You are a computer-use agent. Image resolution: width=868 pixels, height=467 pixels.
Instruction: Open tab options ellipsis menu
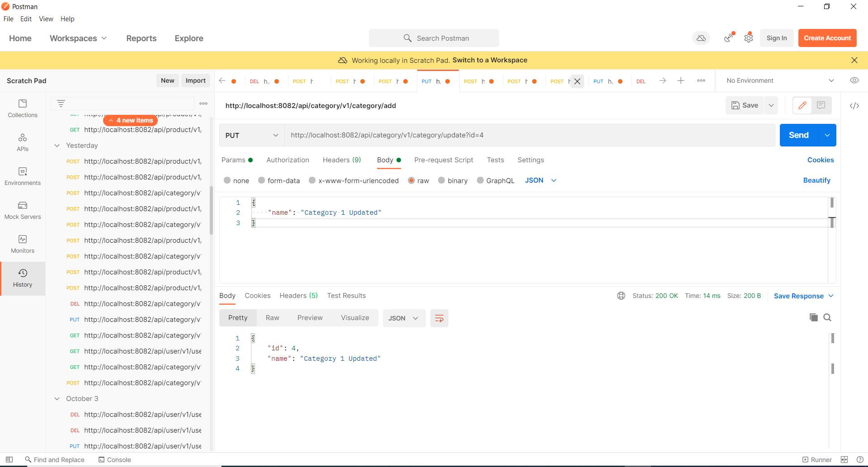click(701, 80)
